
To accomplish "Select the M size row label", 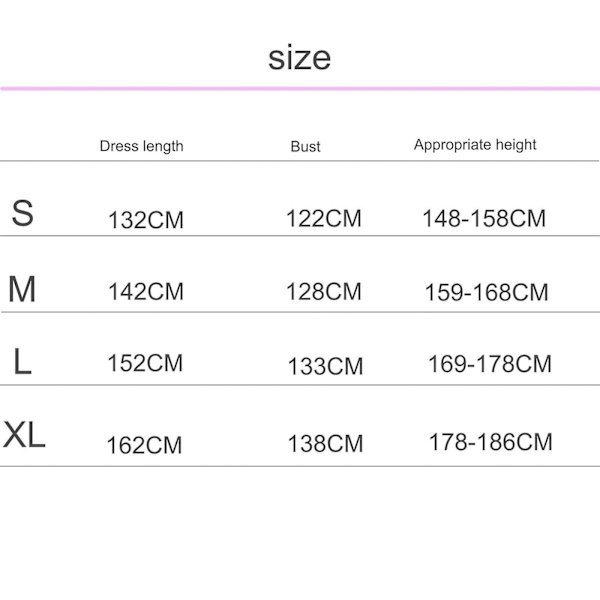I will (22, 289).
